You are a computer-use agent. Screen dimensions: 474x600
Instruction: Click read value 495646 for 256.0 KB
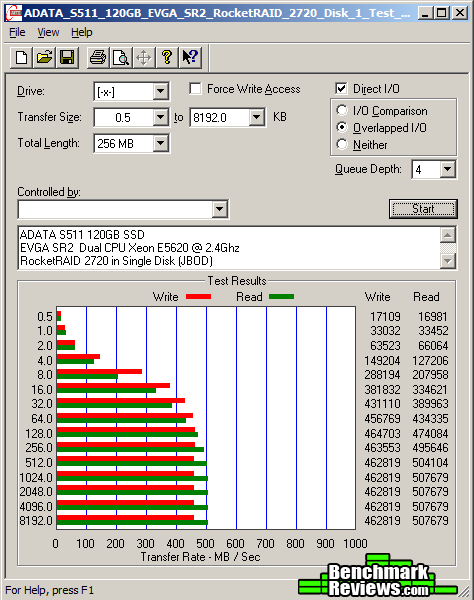(430, 447)
